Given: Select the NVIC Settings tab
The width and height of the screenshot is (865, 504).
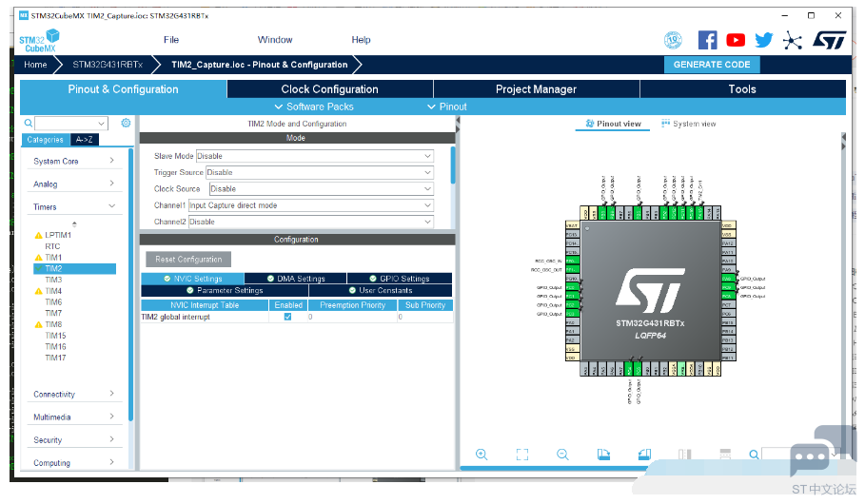Looking at the screenshot, I should pos(192,279).
